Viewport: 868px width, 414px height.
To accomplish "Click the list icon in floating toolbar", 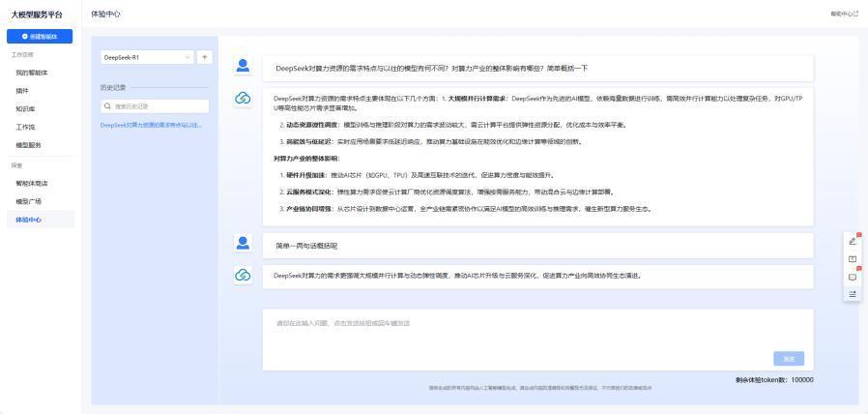I will point(852,293).
